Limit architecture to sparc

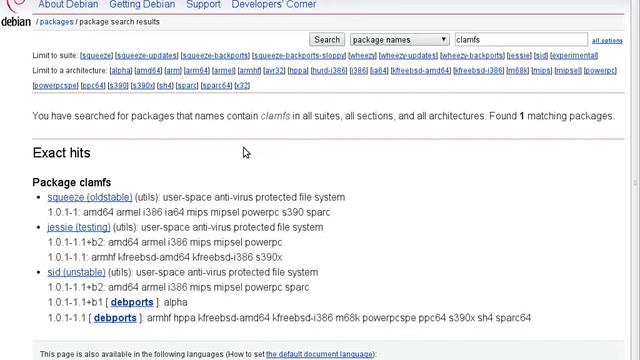(187, 86)
